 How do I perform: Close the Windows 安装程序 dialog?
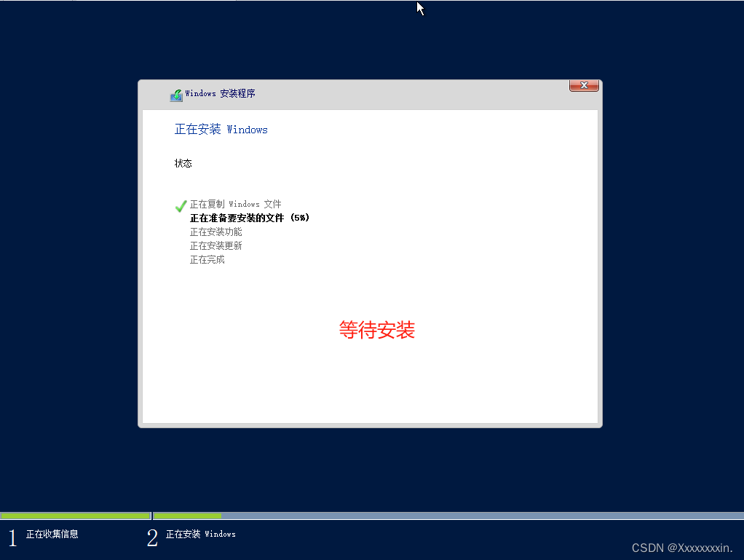(584, 85)
